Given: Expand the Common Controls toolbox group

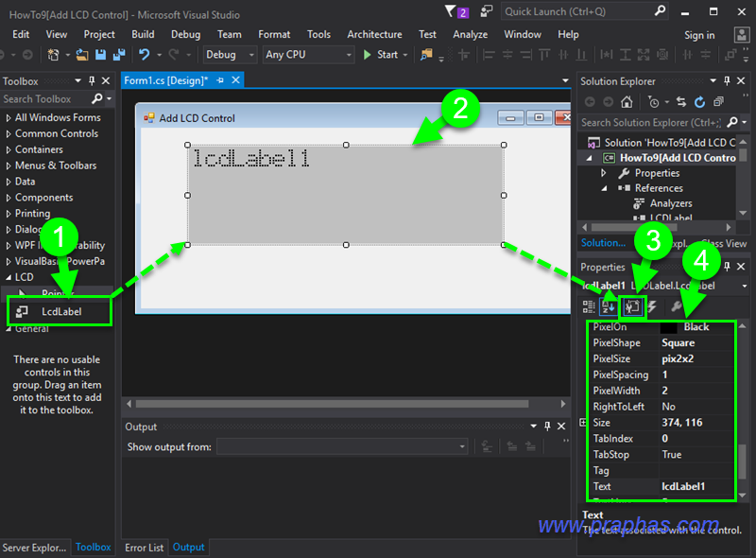Looking at the screenshot, I should pos(9,133).
